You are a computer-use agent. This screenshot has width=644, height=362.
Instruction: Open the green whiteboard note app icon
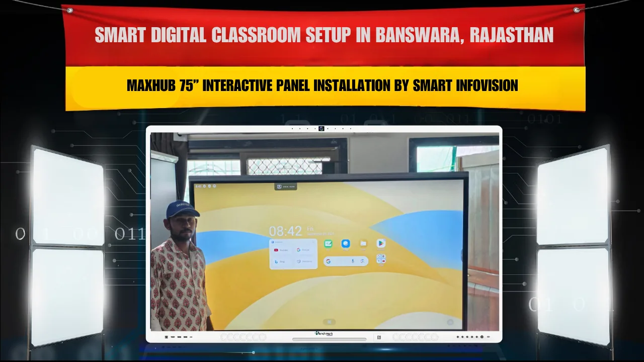328,243
